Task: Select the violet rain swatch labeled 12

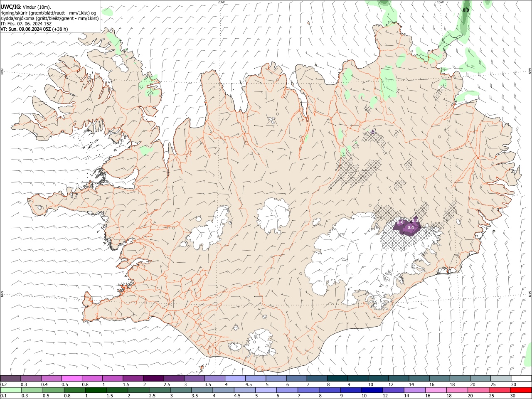Action: (393, 390)
